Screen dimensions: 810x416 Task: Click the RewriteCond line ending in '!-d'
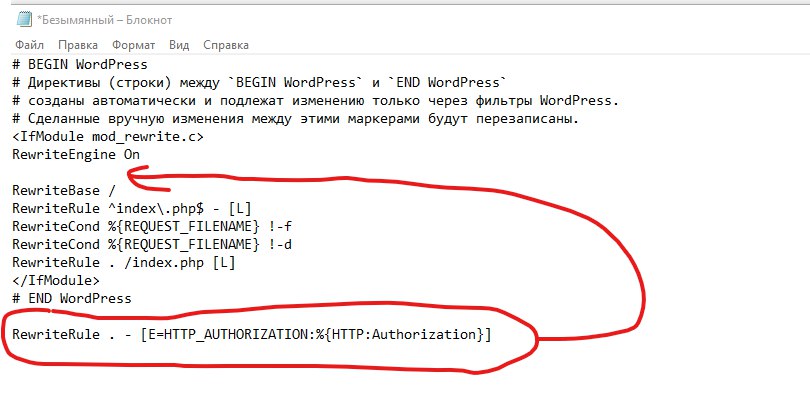(152, 244)
